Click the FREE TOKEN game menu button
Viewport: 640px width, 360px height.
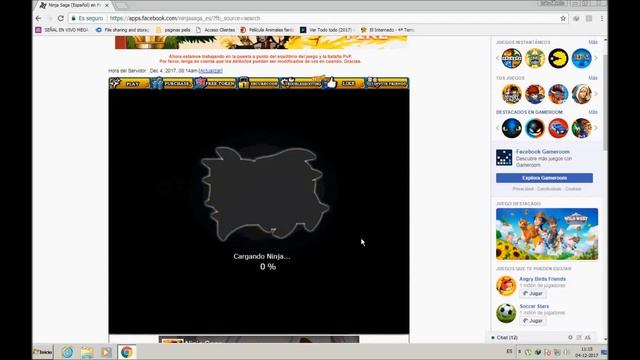pyautogui.click(x=215, y=83)
